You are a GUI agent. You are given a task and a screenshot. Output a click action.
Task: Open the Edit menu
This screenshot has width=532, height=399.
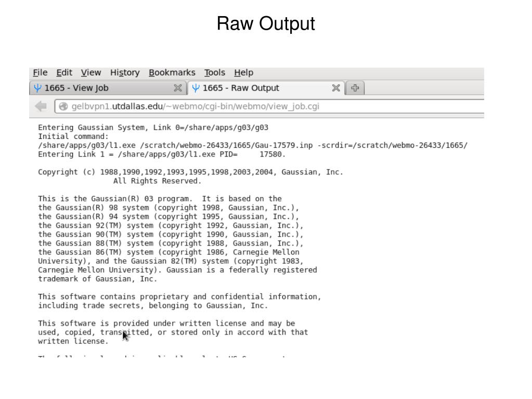pos(64,73)
